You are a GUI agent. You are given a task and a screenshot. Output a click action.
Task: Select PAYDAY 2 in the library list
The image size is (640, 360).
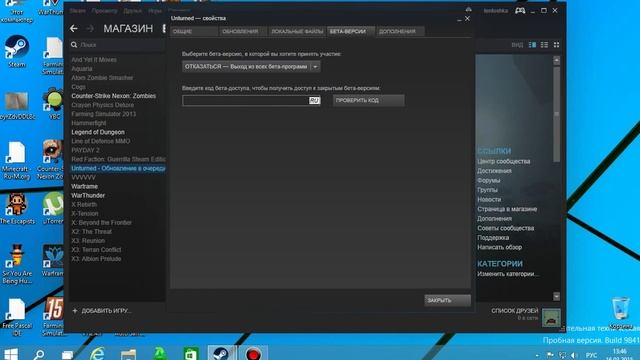click(85, 150)
